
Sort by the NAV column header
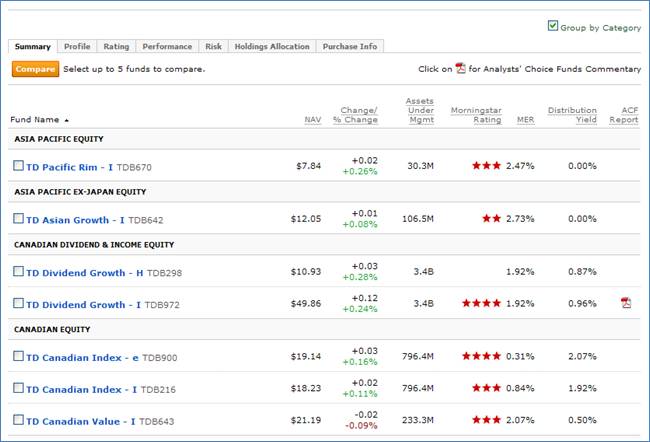(313, 119)
